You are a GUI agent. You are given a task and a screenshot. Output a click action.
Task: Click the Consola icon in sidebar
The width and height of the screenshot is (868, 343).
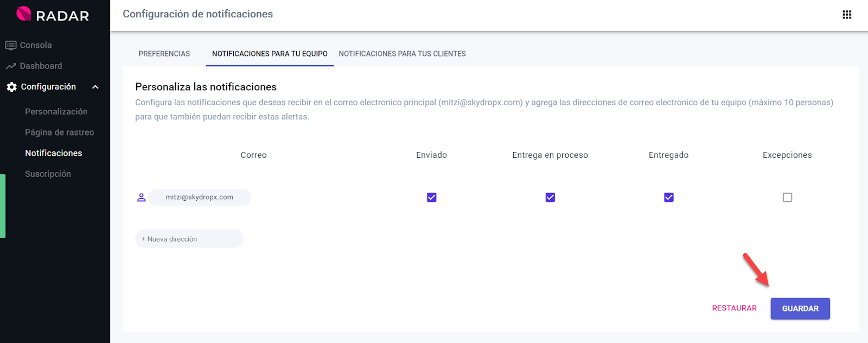pos(11,46)
